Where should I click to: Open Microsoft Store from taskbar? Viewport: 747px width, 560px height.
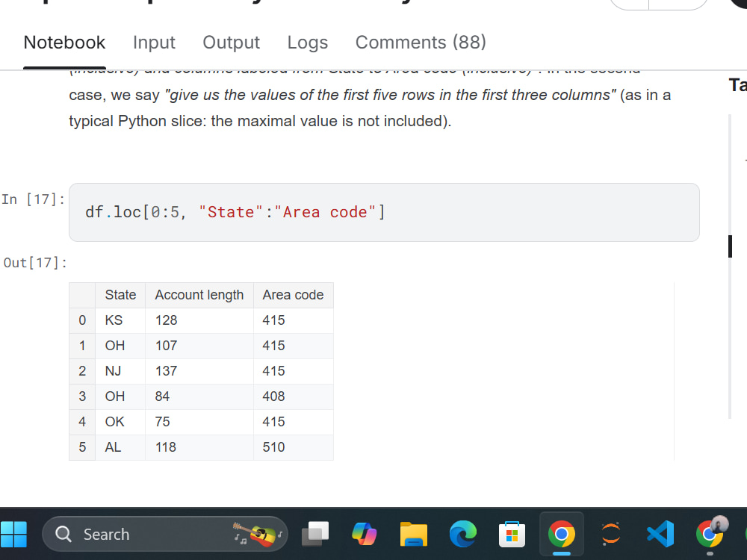[x=512, y=535]
